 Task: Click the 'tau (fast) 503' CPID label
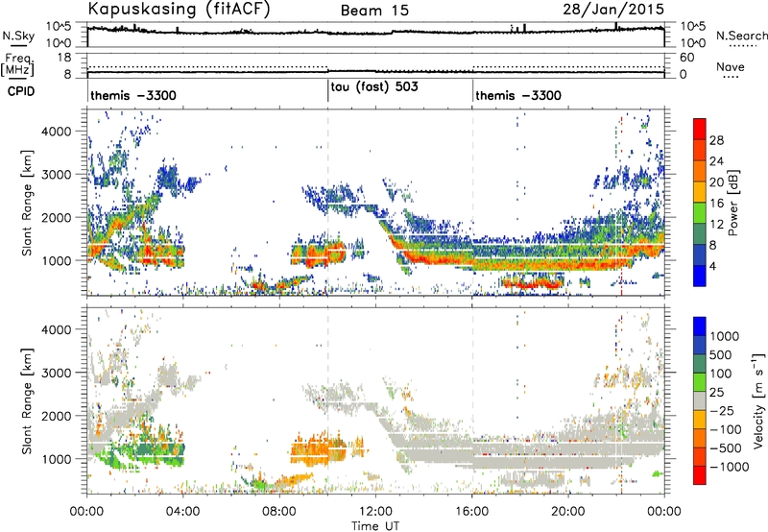pos(374,87)
